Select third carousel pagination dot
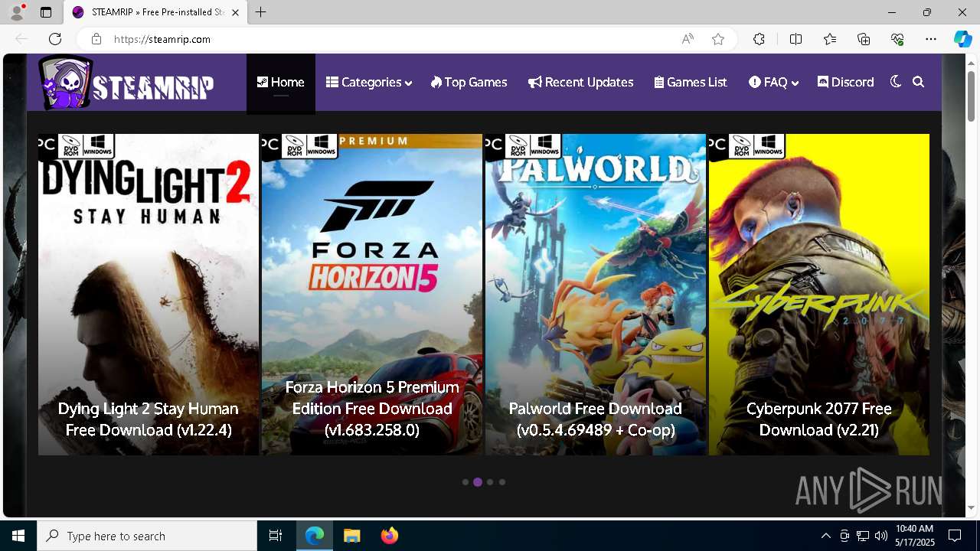Image resolution: width=980 pixels, height=551 pixels. click(490, 482)
